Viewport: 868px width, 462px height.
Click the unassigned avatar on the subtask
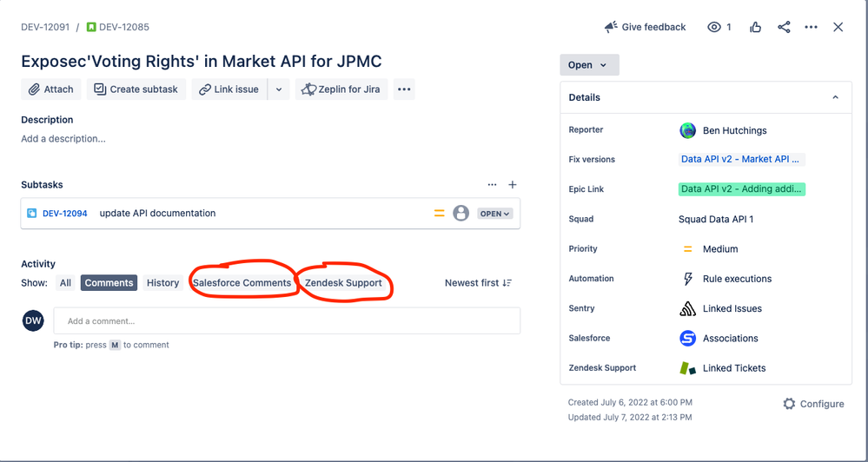coord(461,213)
